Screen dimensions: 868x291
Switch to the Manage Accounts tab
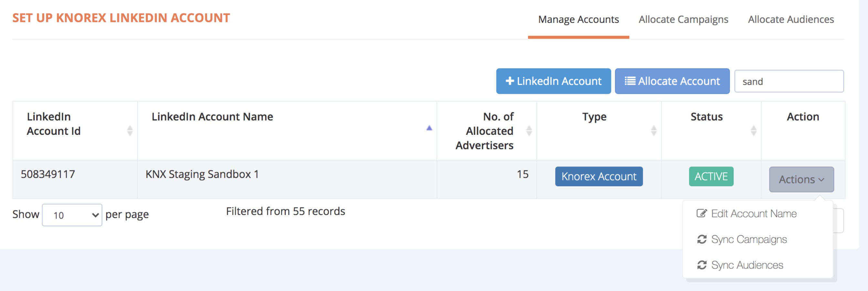578,19
